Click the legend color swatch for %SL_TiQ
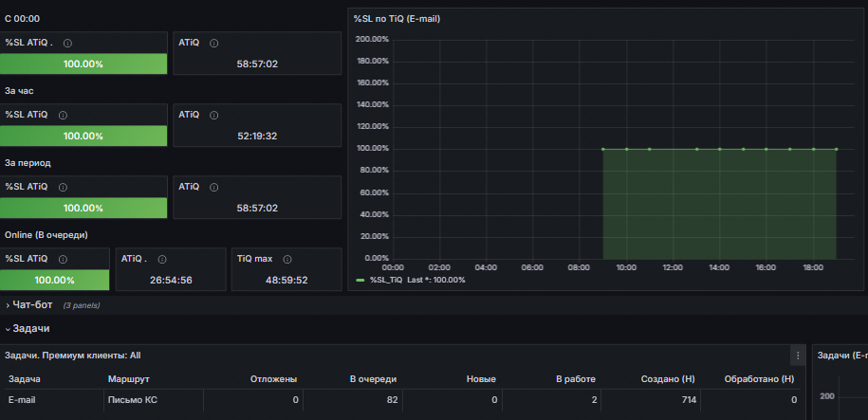 360,280
